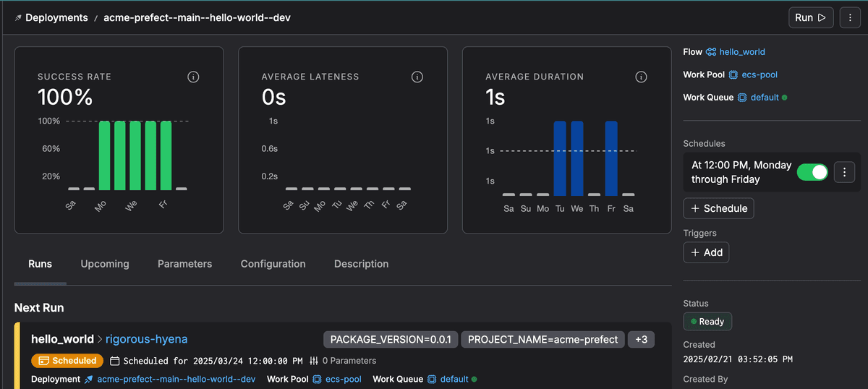Image resolution: width=868 pixels, height=389 pixels.
Task: Open the hello_world flow link in sidebar
Action: (x=742, y=52)
